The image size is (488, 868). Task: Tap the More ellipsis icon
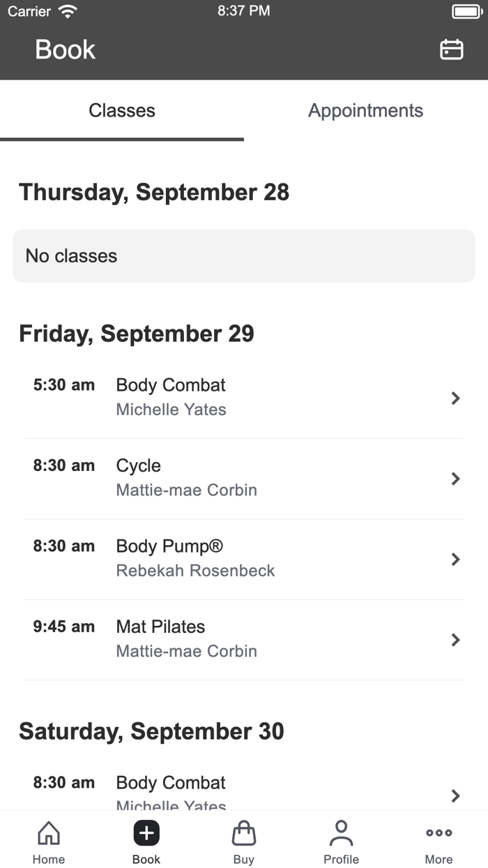point(439,832)
